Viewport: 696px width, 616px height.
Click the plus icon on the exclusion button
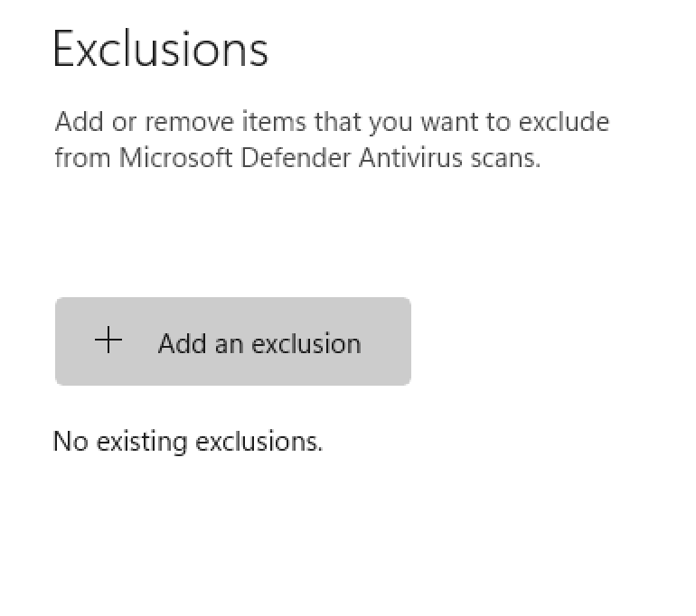[108, 341]
